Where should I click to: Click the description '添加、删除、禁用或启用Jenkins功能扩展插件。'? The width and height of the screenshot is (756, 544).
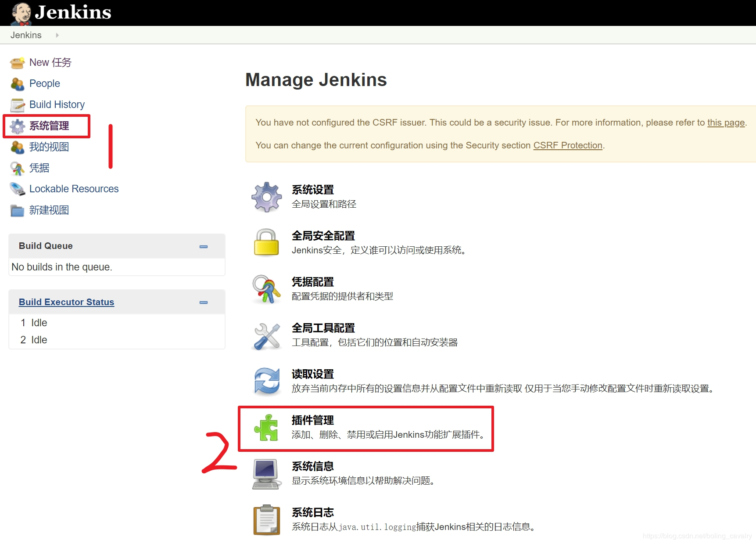[x=390, y=435]
